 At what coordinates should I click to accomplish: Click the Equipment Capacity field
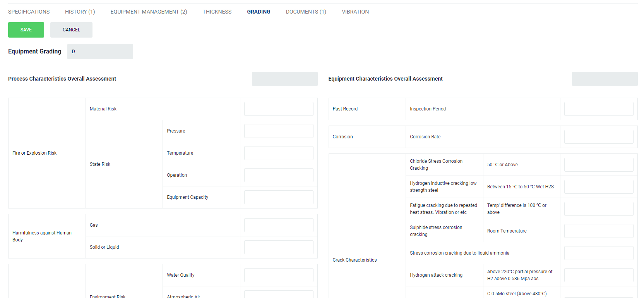point(278,197)
